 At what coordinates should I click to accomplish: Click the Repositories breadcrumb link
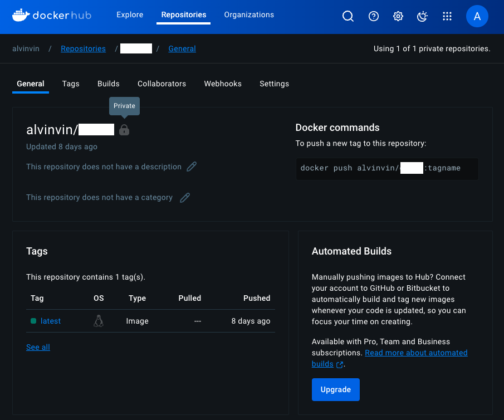[x=83, y=48]
